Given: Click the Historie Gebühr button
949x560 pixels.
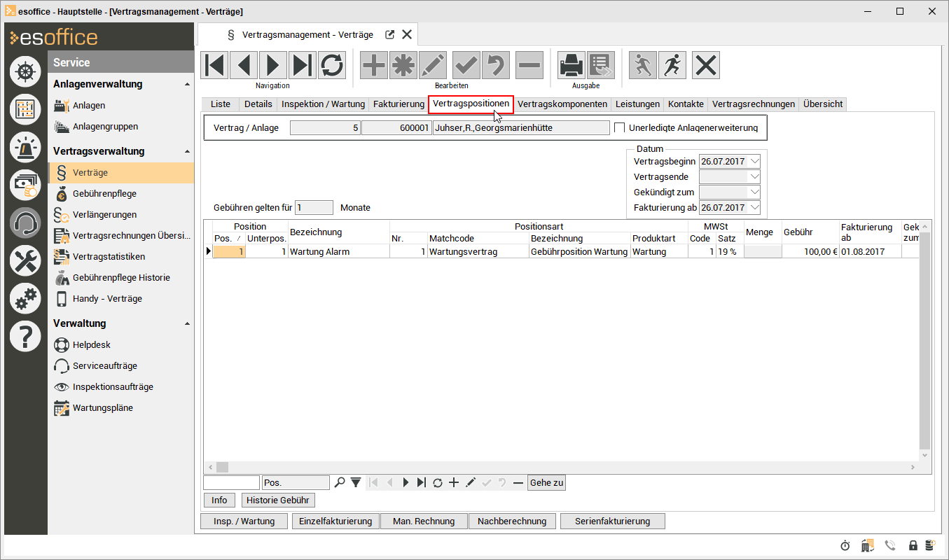Looking at the screenshot, I should (278, 500).
